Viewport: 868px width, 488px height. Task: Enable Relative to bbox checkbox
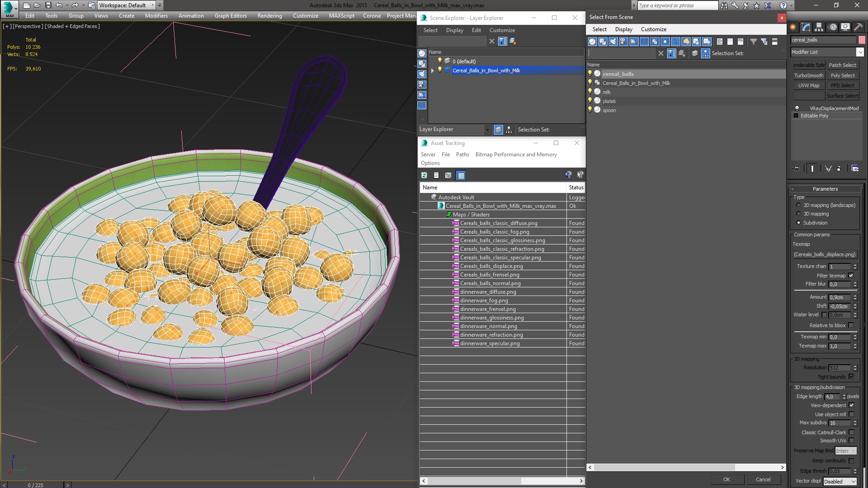(851, 325)
